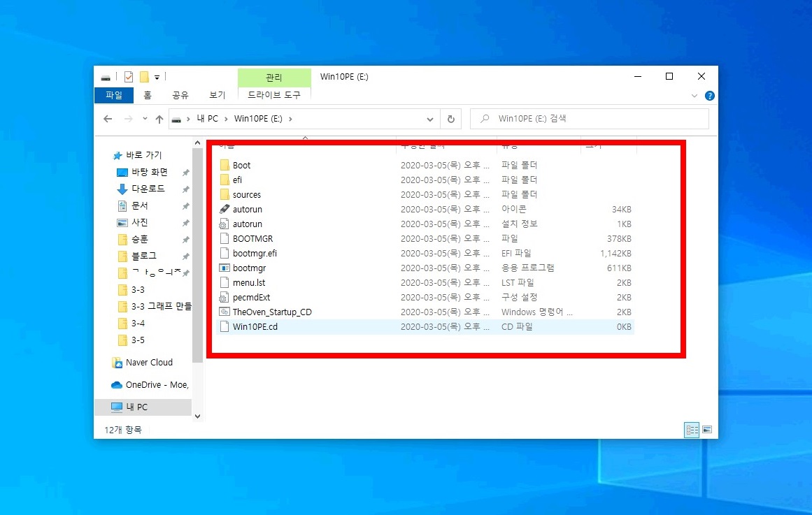Select the sources folder icon
Viewport: 812px width, 515px height.
(225, 195)
